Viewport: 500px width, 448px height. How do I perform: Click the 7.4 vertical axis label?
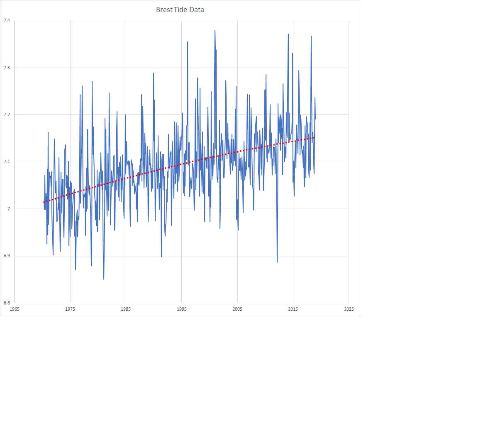(7, 21)
